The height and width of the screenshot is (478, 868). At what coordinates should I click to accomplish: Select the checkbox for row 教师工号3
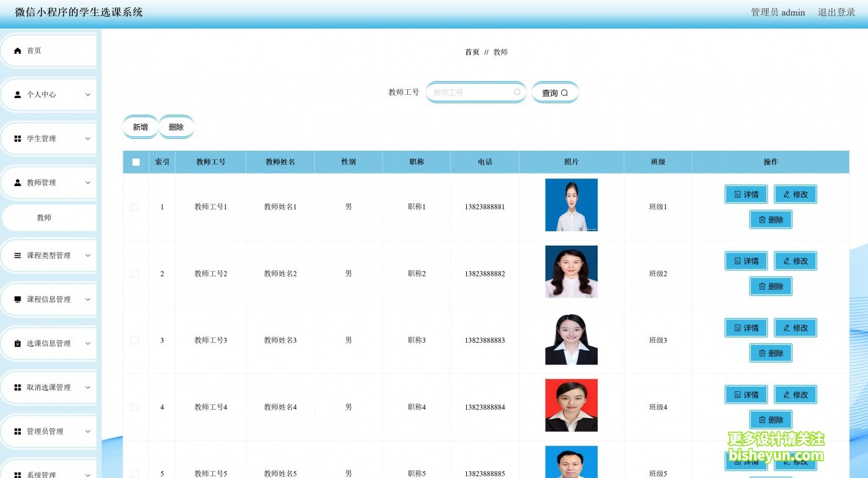click(x=135, y=340)
